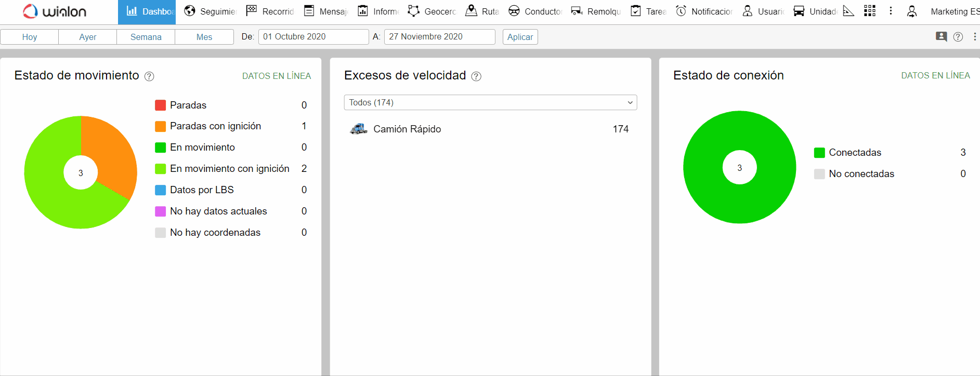Click the green Conectadas swatch
This screenshot has height=376, width=980.
click(819, 153)
